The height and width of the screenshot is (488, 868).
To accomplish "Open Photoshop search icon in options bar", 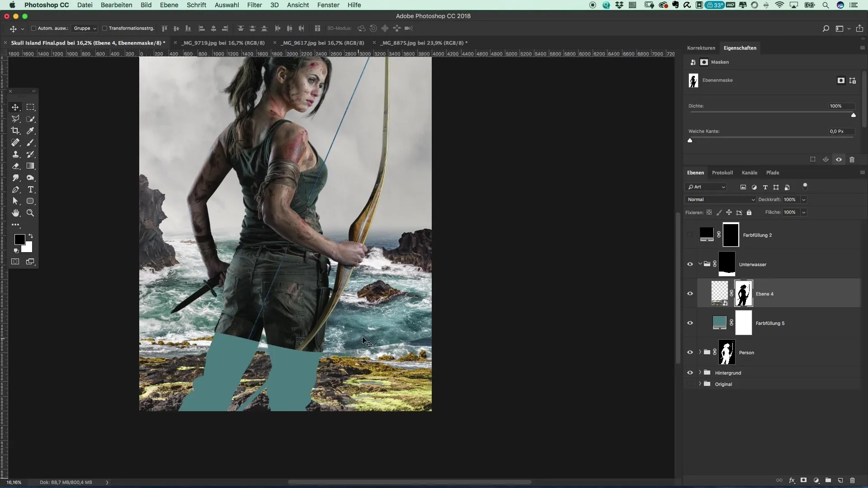I will click(x=826, y=28).
